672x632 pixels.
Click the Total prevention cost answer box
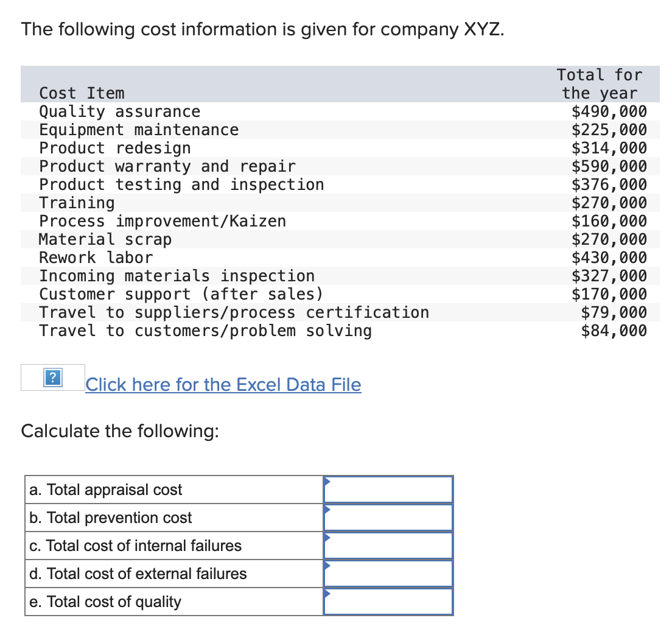tap(390, 517)
